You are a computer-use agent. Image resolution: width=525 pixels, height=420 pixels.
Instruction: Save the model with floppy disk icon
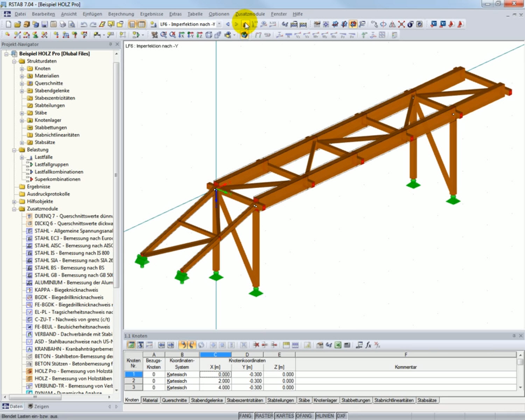[x=44, y=24]
